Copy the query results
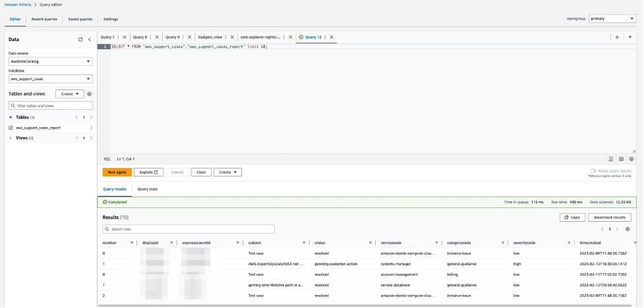This screenshot has width=644, height=308. 572,217
